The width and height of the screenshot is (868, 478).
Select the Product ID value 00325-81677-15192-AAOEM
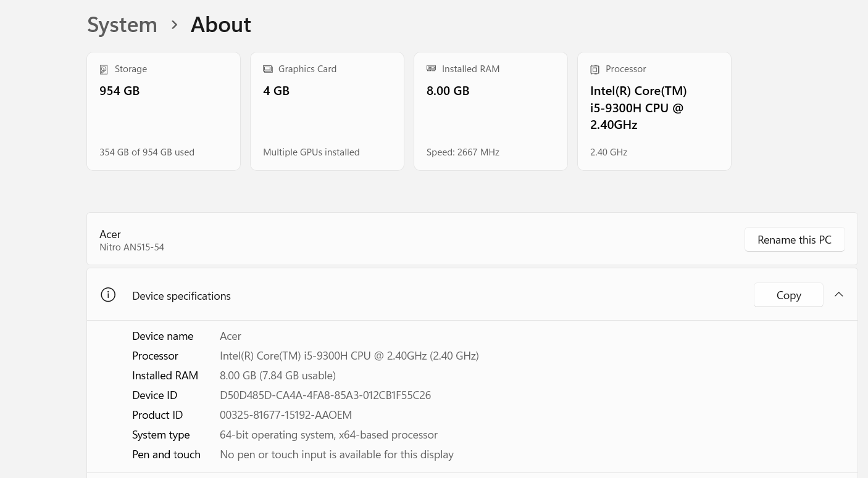tap(286, 415)
